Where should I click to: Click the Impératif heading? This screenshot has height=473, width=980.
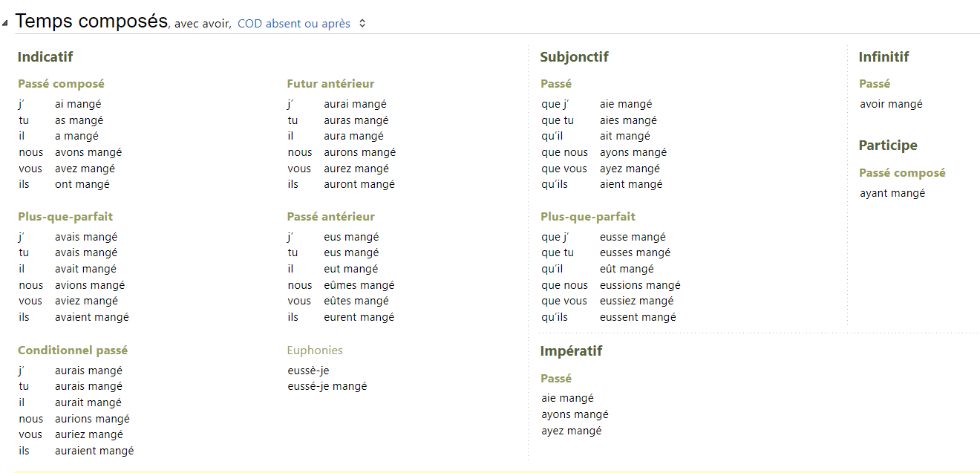click(x=571, y=351)
